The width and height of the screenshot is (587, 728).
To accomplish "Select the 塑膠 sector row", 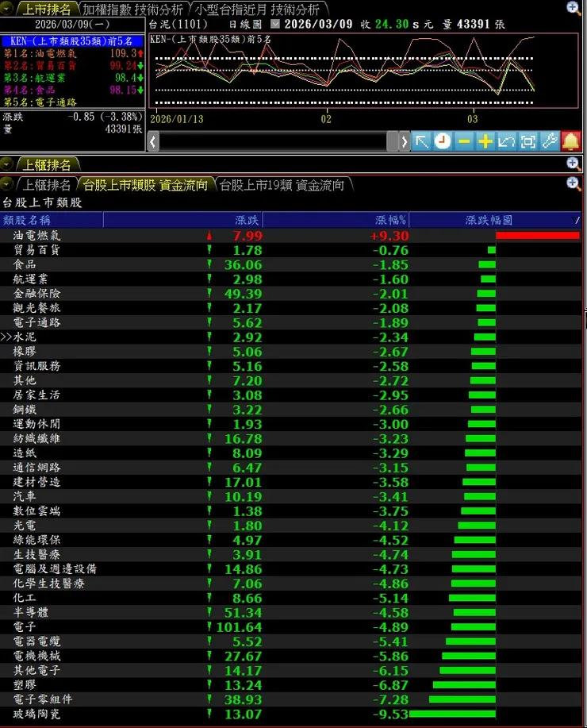I will coord(290,685).
